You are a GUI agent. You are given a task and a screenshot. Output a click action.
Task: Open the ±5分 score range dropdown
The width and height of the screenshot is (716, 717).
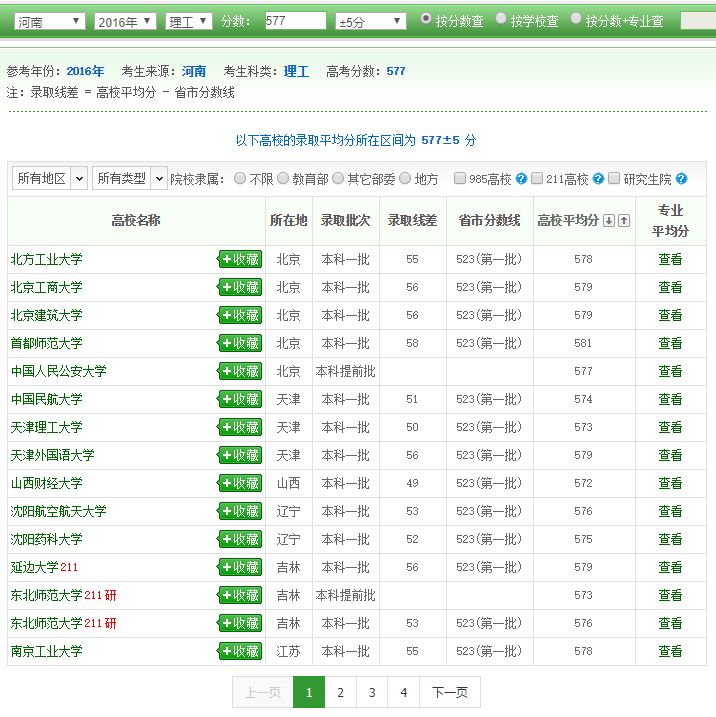(x=370, y=21)
